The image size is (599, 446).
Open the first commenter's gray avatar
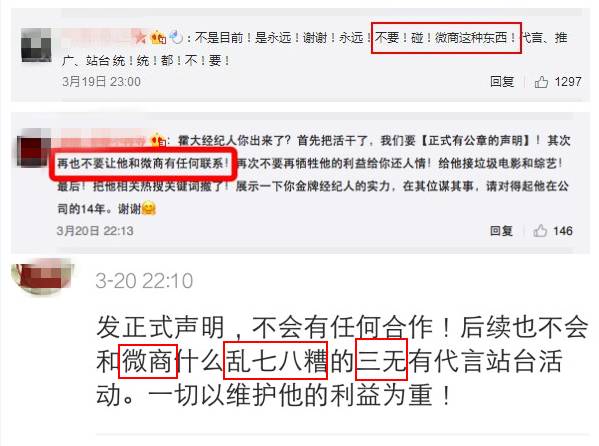tap(36, 45)
